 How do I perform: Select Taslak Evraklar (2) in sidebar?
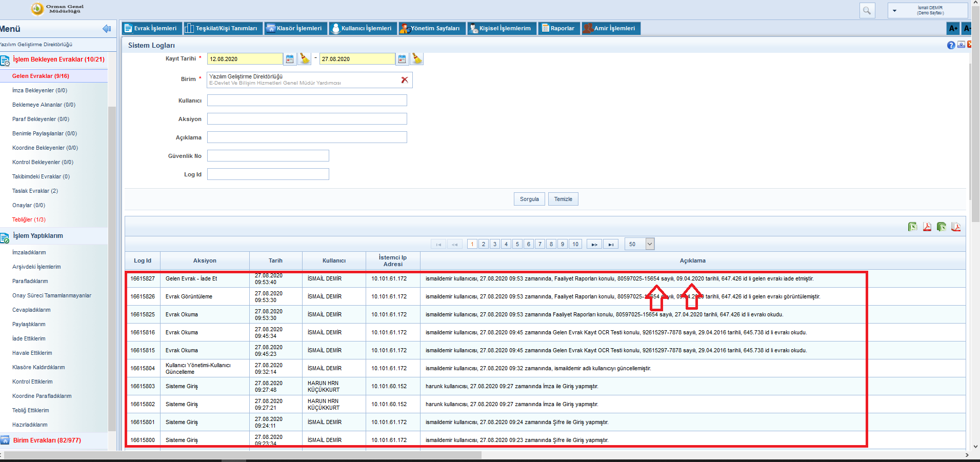35,191
